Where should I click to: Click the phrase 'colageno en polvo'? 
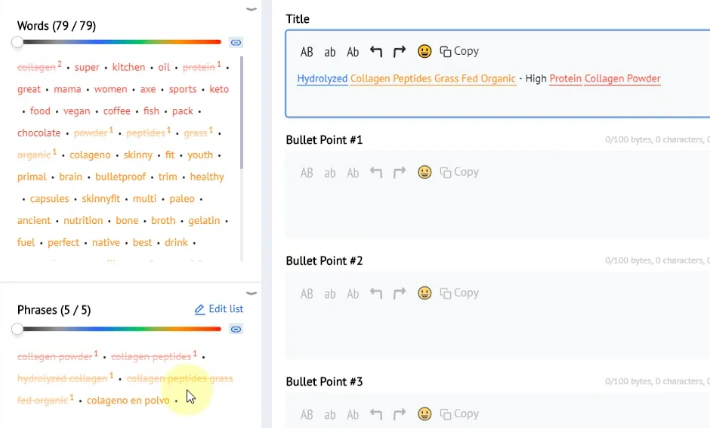[128, 400]
